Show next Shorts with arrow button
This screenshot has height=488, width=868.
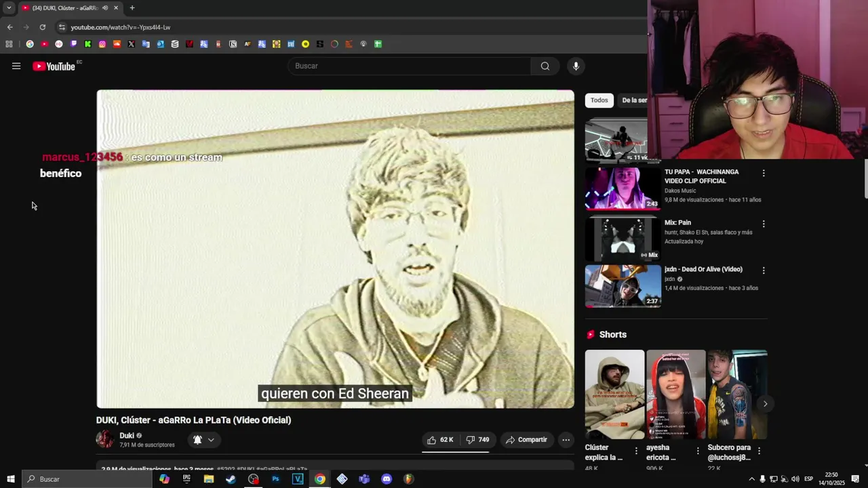pyautogui.click(x=765, y=404)
